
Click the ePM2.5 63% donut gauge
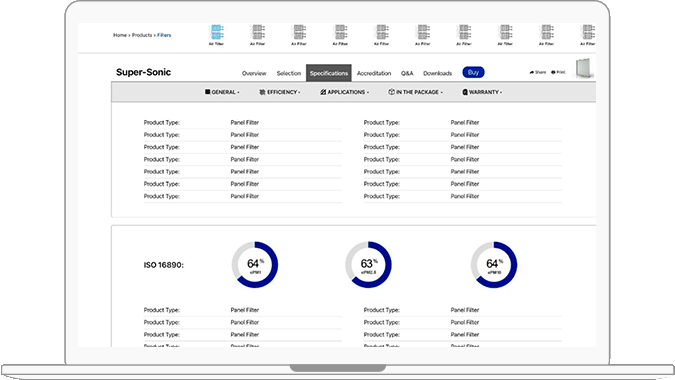click(368, 265)
